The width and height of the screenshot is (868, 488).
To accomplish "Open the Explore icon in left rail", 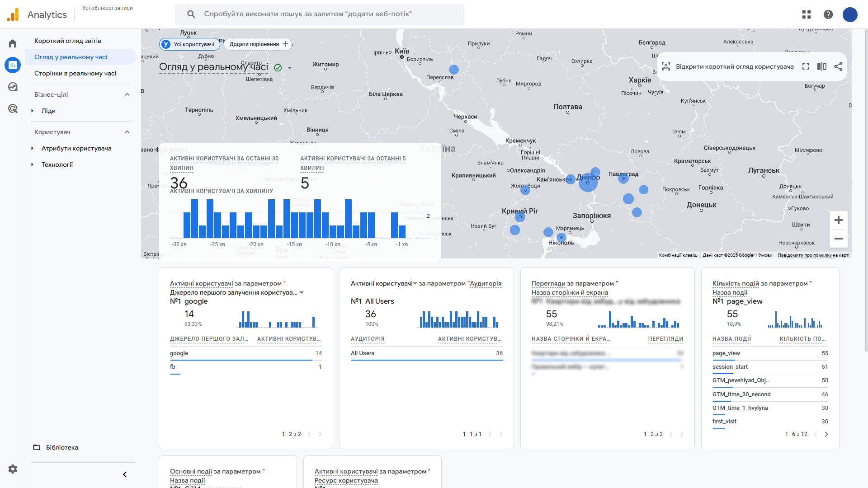I will [x=13, y=87].
